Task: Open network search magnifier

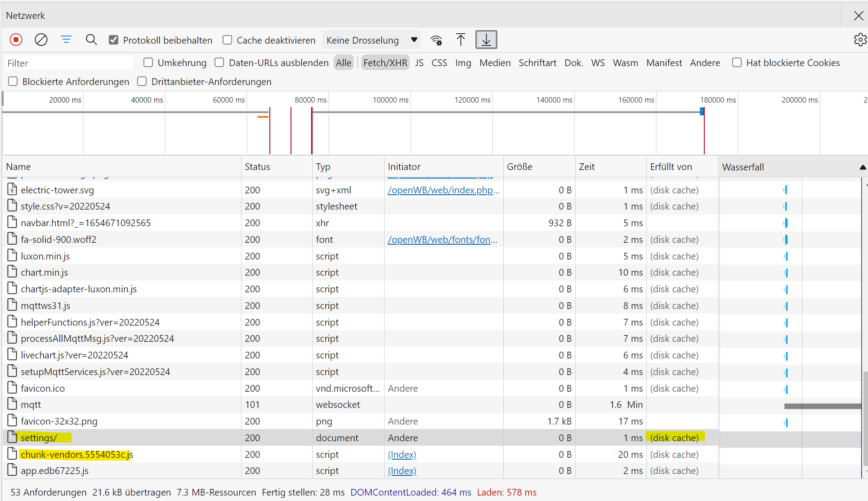Action: click(91, 40)
